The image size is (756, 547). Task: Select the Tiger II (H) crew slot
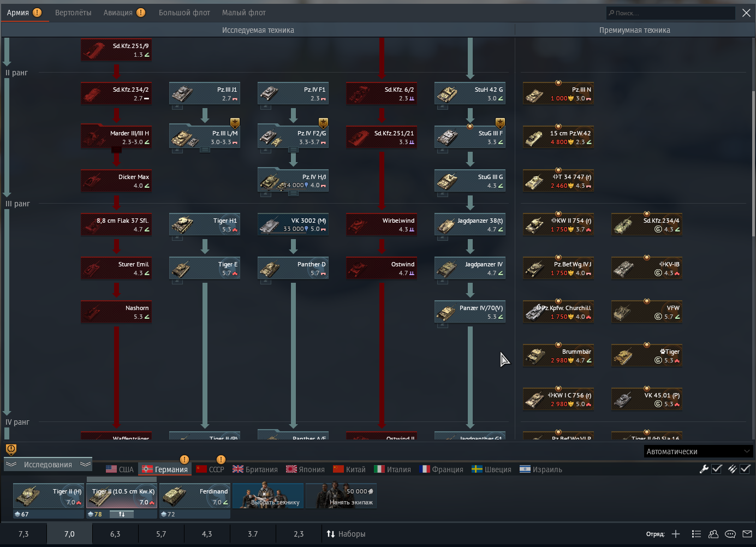[x=49, y=496]
